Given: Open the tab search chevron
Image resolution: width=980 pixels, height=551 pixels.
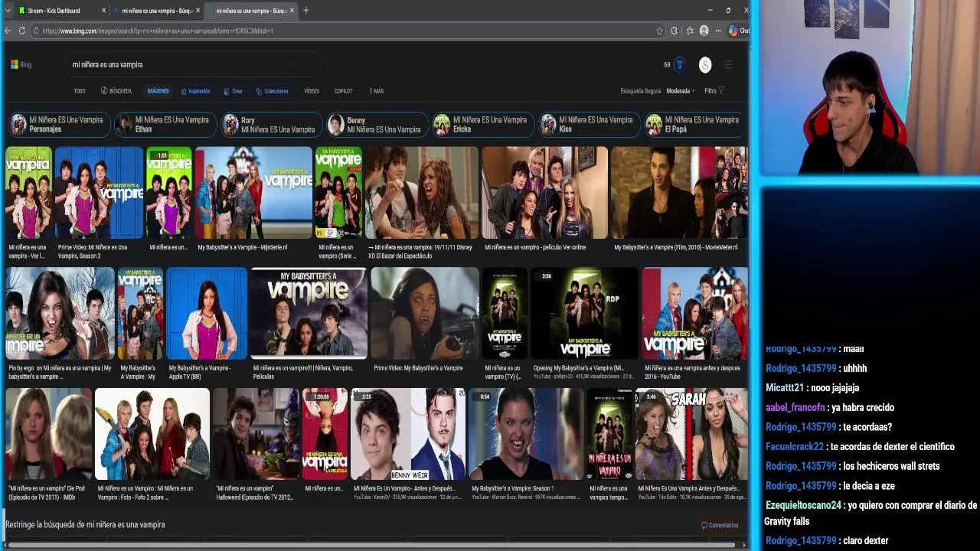Looking at the screenshot, I should click(8, 11).
